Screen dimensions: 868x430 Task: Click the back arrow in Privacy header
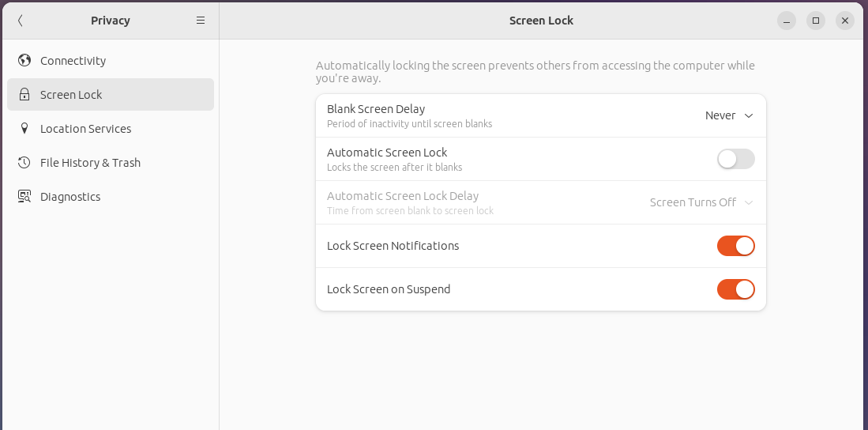click(21, 21)
